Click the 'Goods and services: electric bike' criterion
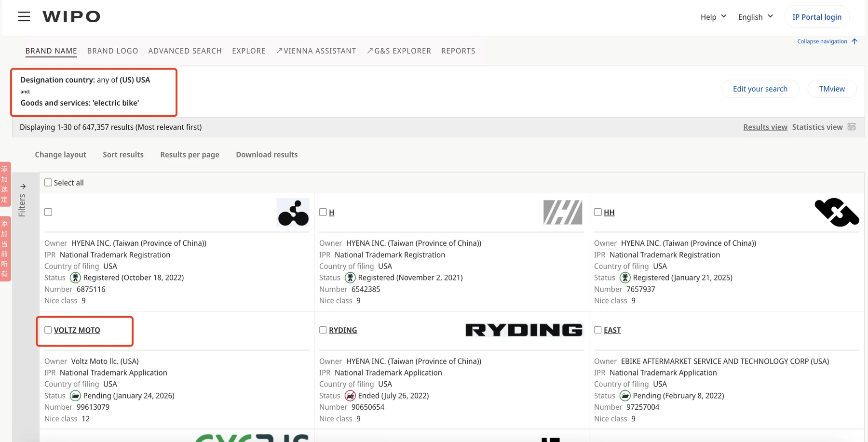Screen dimensions: 868x442 (x=80, y=103)
